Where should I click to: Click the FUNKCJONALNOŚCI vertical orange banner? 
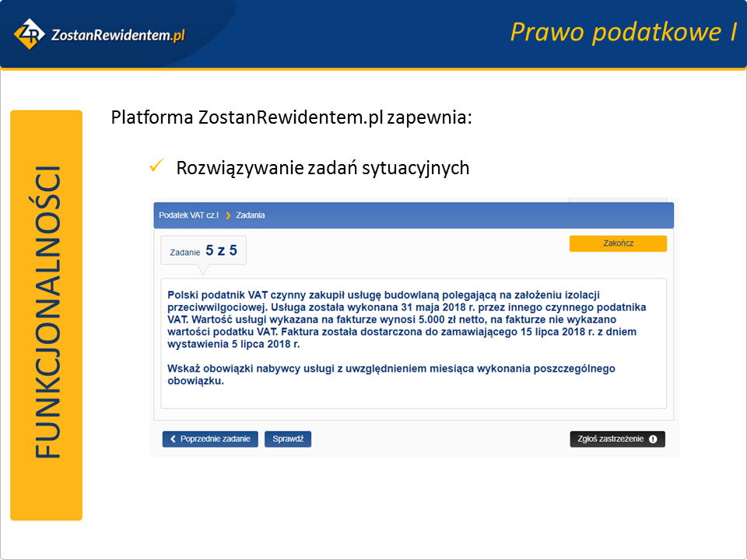(47, 315)
